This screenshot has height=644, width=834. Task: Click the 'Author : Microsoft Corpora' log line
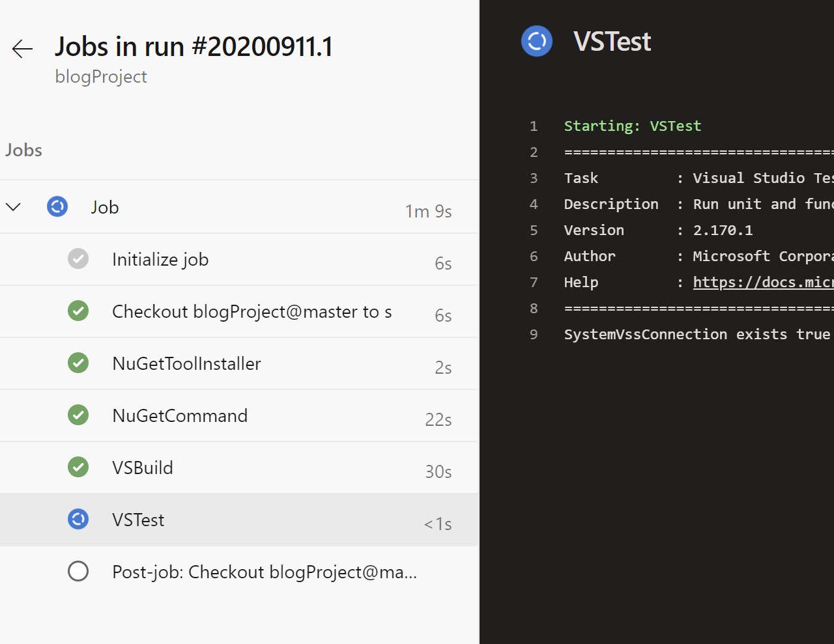pos(698,256)
